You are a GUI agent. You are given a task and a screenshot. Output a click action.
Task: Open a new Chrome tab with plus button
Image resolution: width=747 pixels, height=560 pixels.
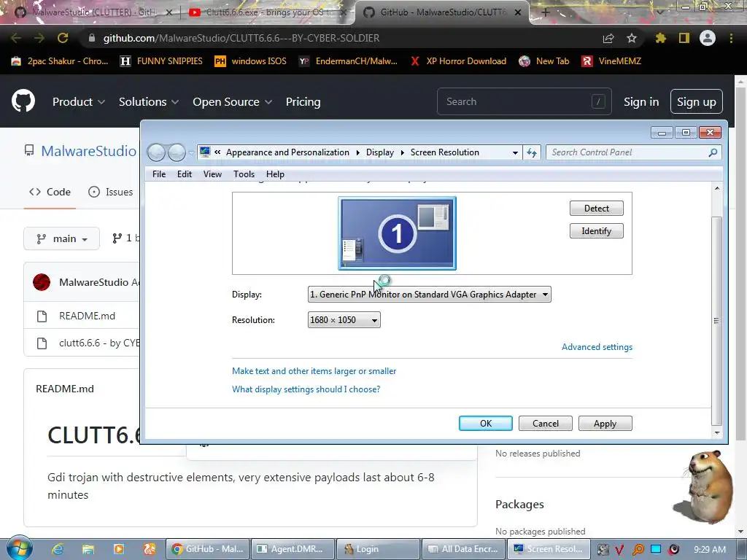(546, 12)
